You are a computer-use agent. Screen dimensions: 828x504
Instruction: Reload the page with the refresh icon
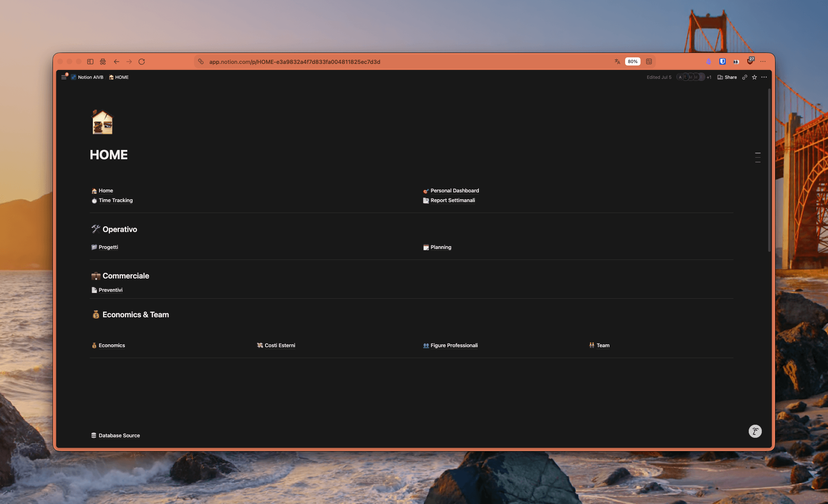141,61
